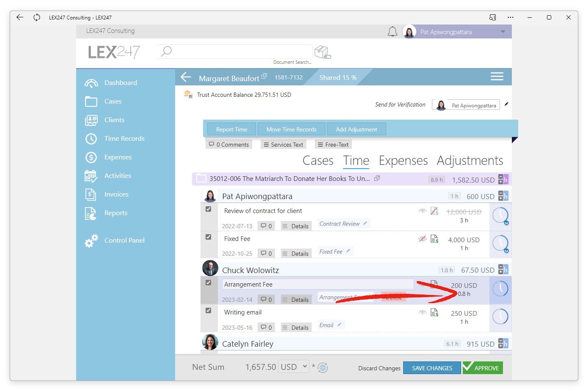Viewport: 588px width, 391px height.
Task: Click the application back arrow in title bar
Action: pos(20,17)
